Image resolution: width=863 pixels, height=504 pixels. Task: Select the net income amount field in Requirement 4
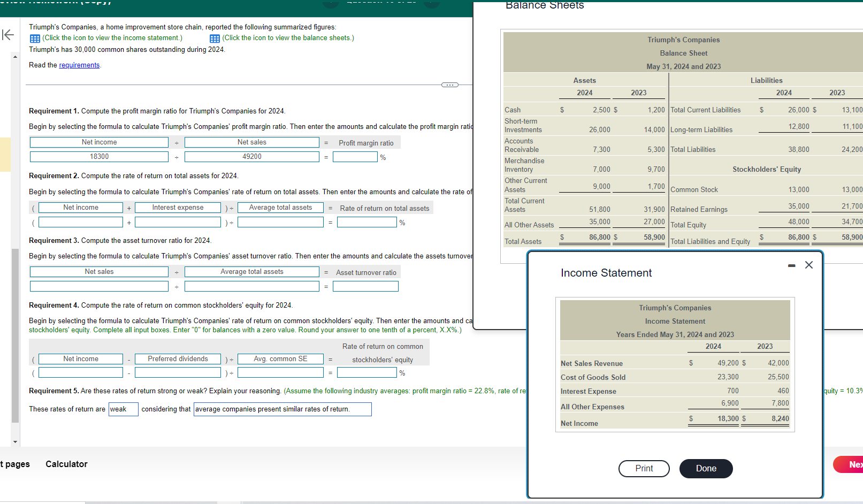coord(81,372)
